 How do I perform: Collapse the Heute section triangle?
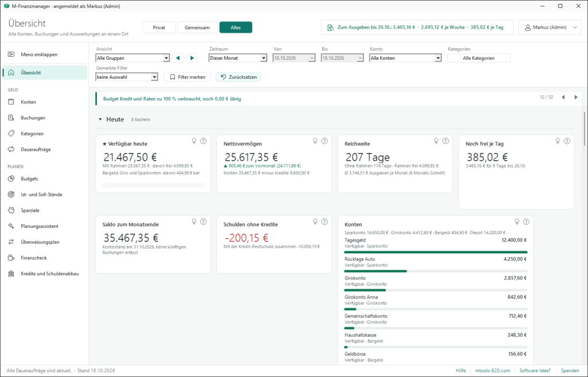pos(100,119)
